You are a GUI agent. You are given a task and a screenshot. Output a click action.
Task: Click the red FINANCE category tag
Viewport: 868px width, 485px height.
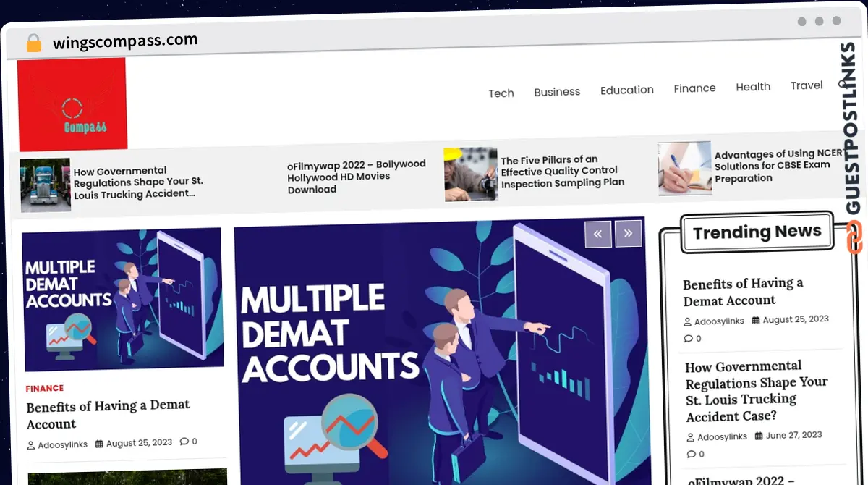[x=45, y=389]
